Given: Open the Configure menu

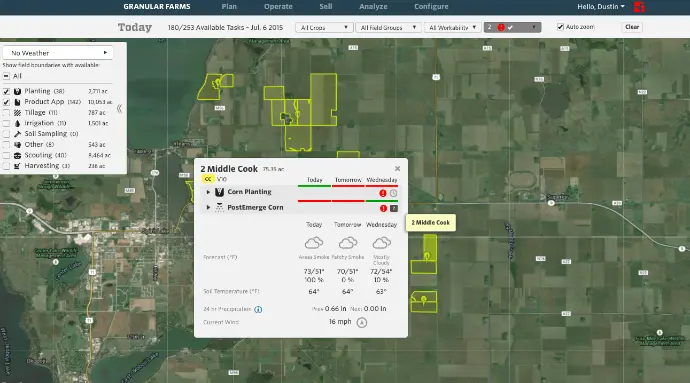Looking at the screenshot, I should [x=431, y=7].
